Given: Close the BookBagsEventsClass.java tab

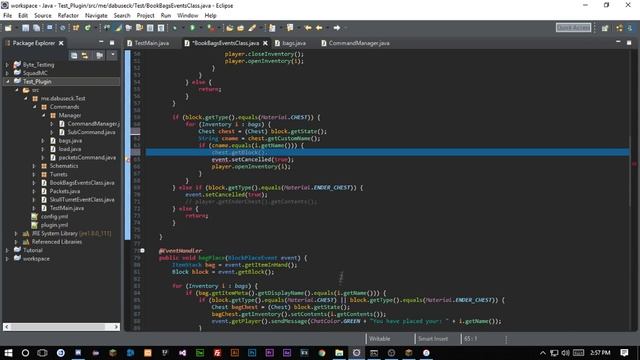Looking at the screenshot, I should click(x=265, y=43).
